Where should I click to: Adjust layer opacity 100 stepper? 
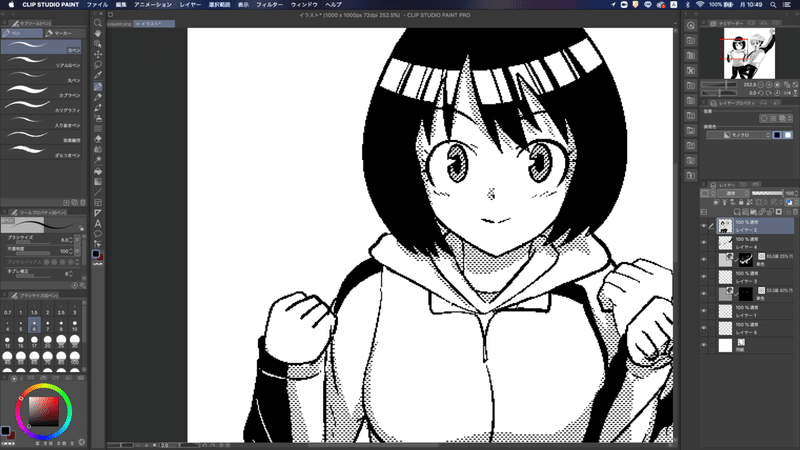(796, 193)
